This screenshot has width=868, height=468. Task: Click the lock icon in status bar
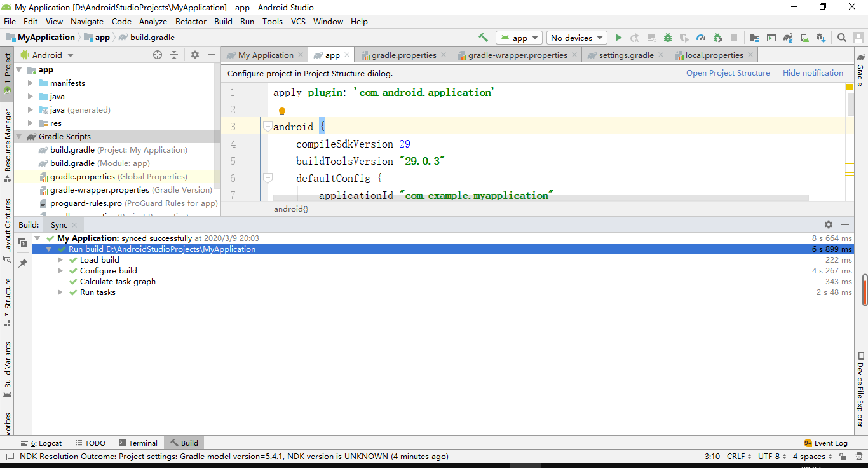coord(843,456)
